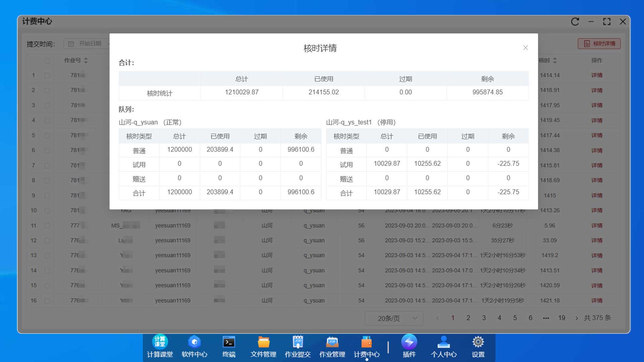Click the 山河-q_ys_test1 queue title
Image resolution: width=644 pixels, height=362 pixels.
pos(361,122)
